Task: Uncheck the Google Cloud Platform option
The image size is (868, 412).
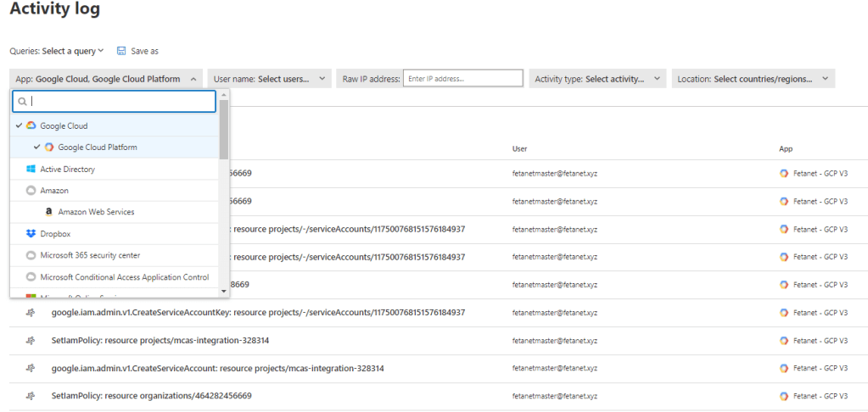Action: click(97, 148)
